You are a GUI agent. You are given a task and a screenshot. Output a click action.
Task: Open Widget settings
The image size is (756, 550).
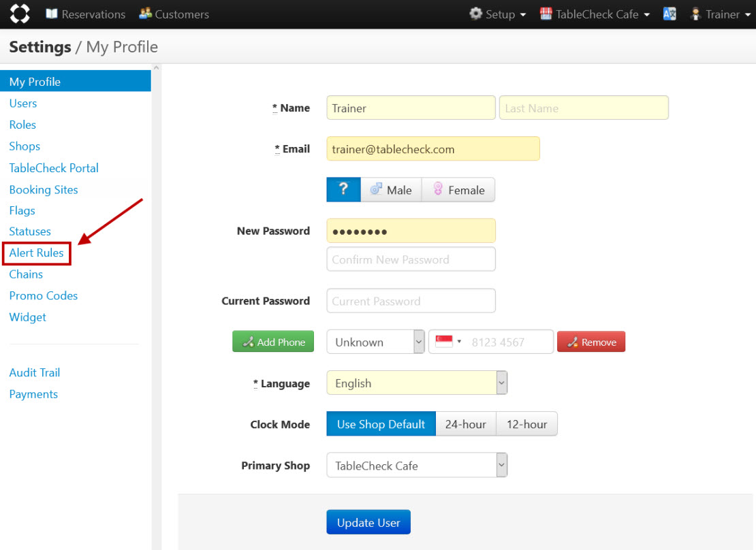tap(27, 317)
